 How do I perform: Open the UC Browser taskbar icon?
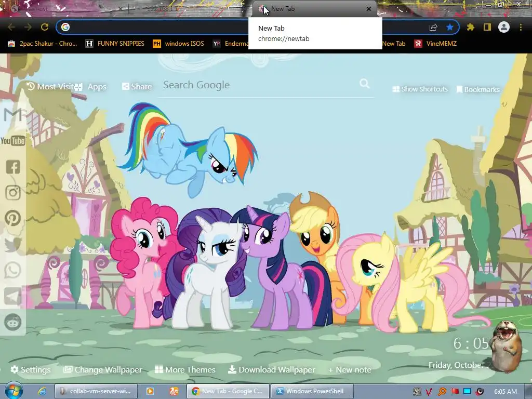tap(174, 391)
